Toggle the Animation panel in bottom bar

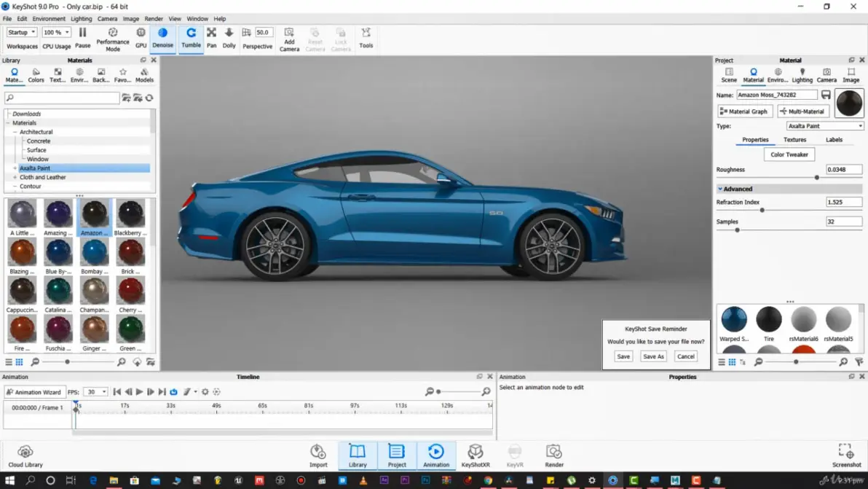pos(436,456)
